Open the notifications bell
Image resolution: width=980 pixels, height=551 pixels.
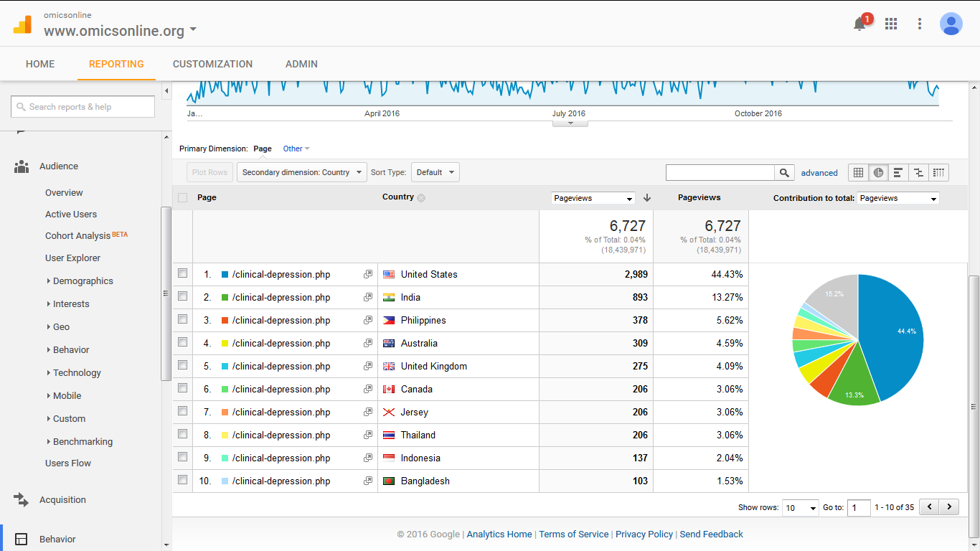pyautogui.click(x=859, y=24)
